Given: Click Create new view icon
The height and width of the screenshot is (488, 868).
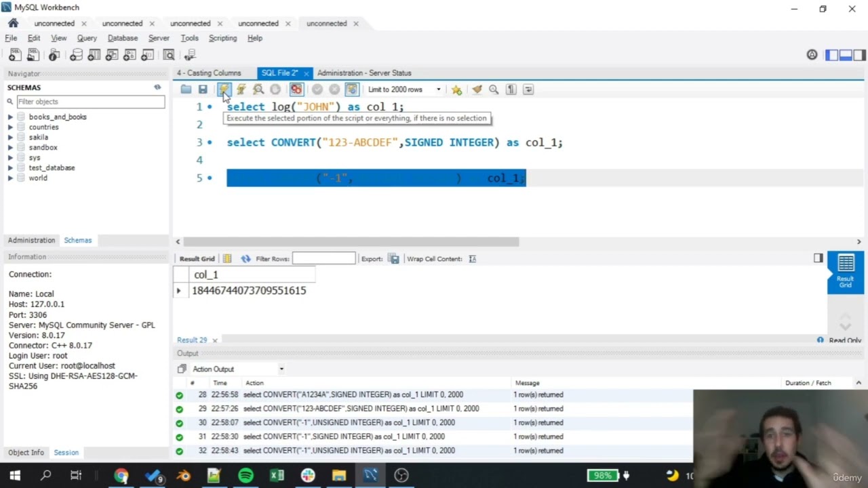Looking at the screenshot, I should point(112,55).
